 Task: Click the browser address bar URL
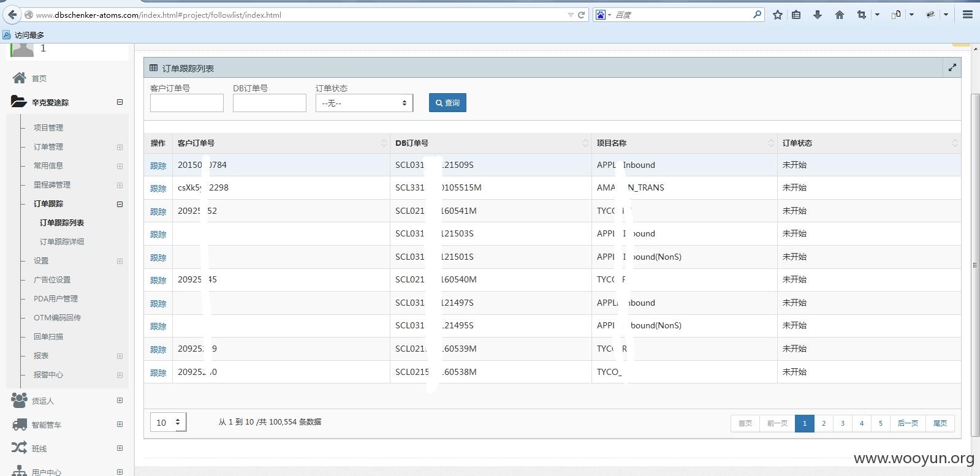tap(159, 15)
